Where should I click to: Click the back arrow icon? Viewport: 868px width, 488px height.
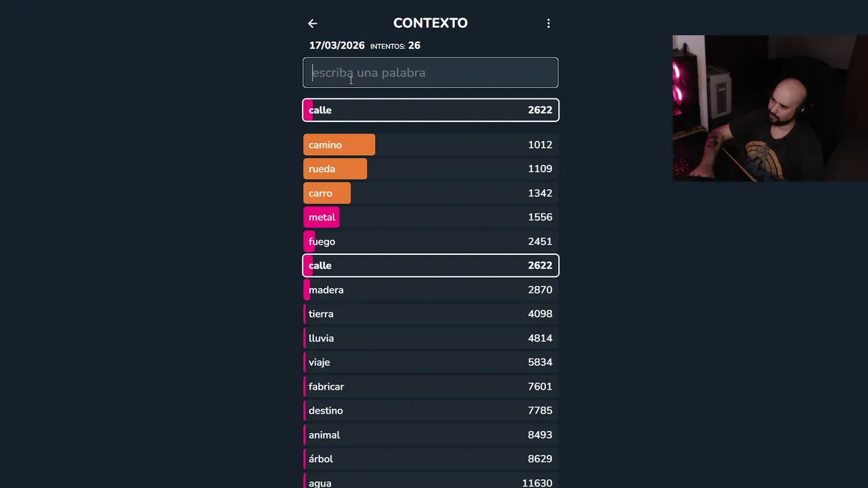(x=313, y=24)
